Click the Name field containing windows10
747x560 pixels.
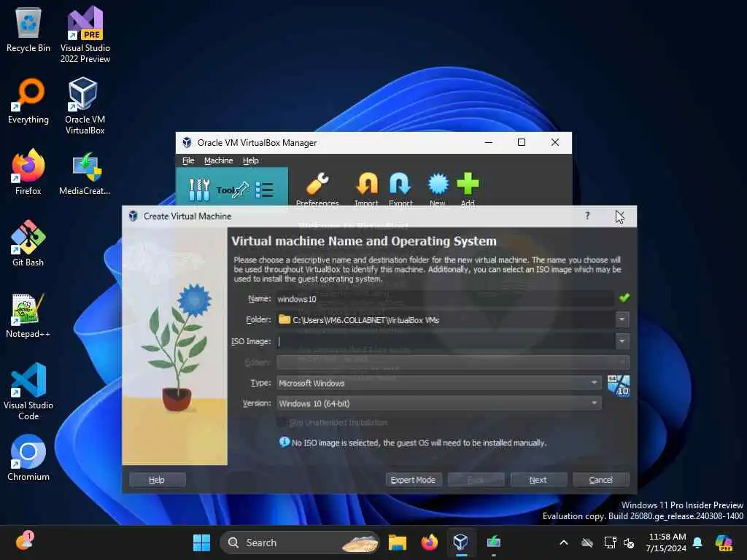(444, 299)
